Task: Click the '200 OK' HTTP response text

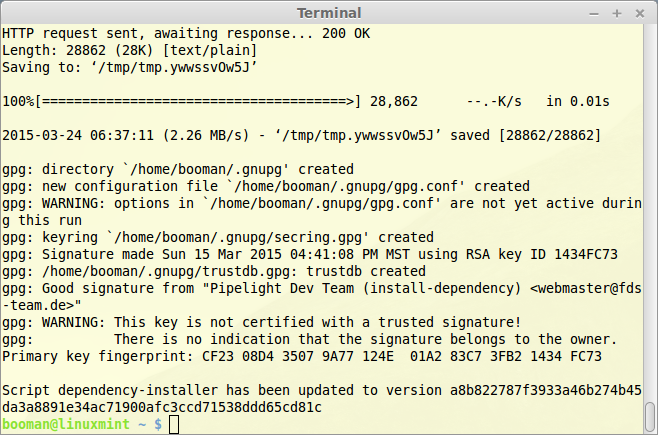Action: [x=346, y=34]
